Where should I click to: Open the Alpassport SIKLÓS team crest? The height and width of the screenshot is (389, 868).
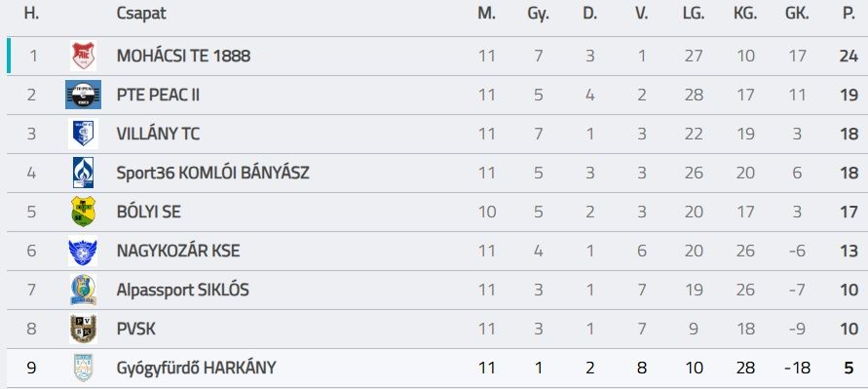pyautogui.click(x=83, y=290)
